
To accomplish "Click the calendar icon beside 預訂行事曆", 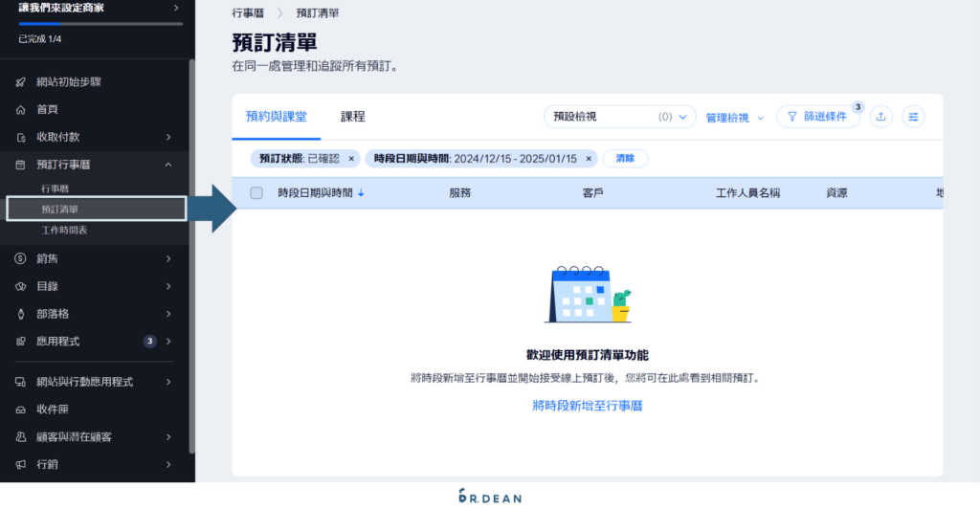I will pyautogui.click(x=21, y=165).
